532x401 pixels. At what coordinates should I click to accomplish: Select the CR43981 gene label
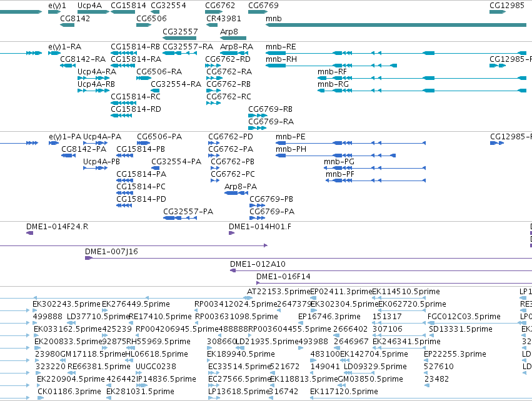224,18
